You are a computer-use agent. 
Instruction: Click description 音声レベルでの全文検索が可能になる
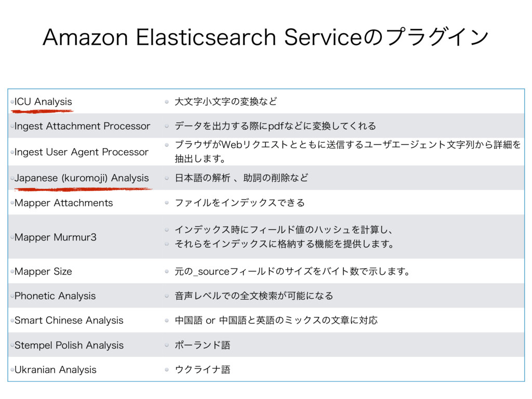point(254,296)
